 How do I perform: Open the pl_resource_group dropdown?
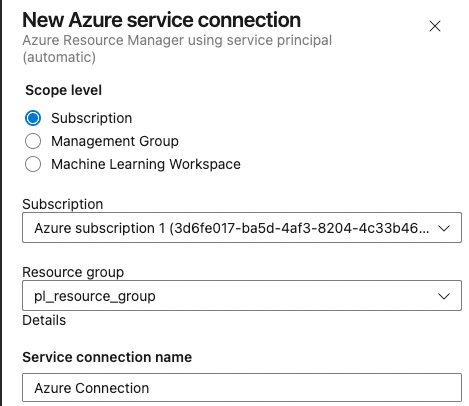[242, 296]
